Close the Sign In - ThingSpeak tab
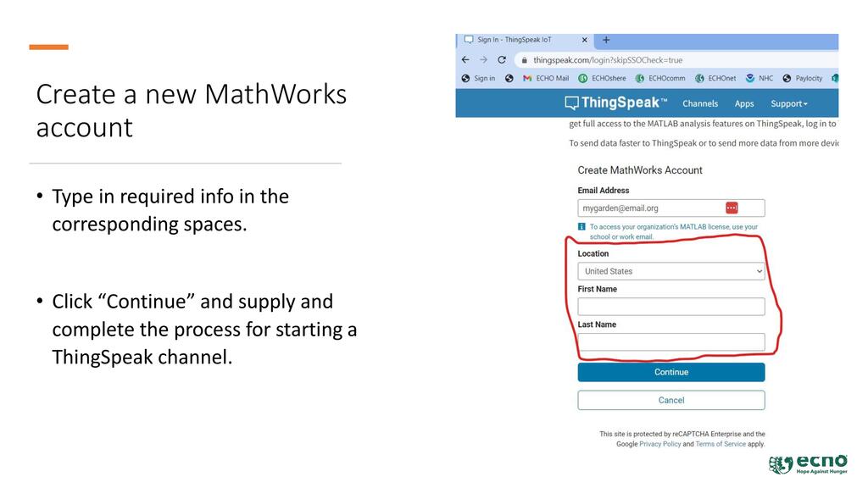 (584, 40)
